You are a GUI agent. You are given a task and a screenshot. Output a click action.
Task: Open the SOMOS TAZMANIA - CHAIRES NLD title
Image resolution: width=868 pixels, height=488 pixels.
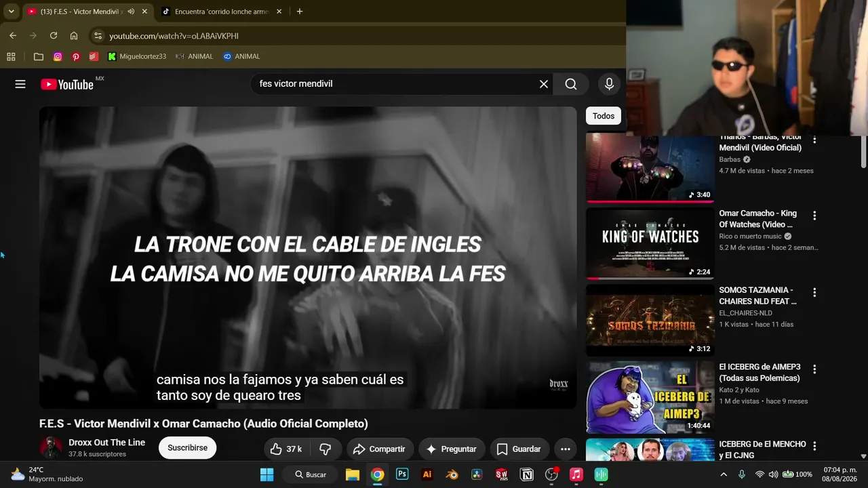pyautogui.click(x=758, y=296)
